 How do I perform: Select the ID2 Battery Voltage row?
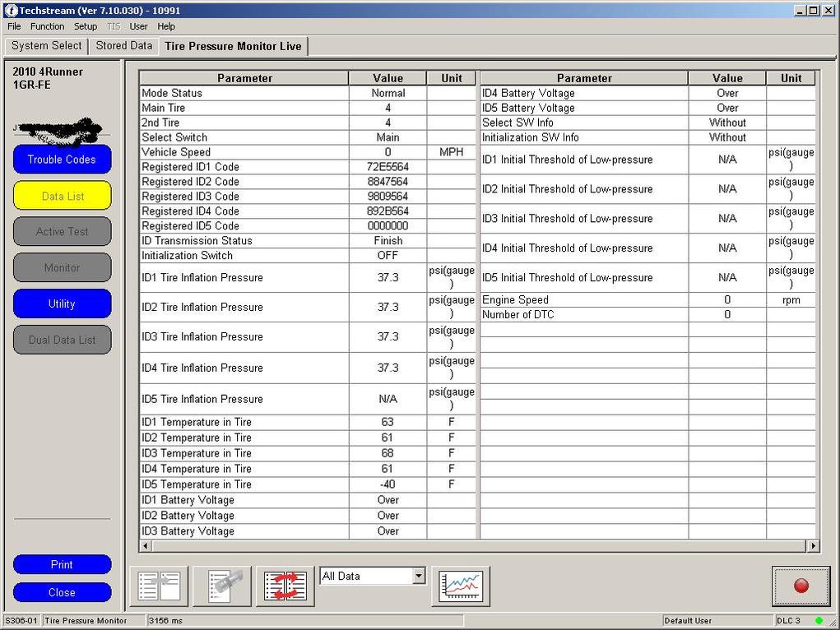[308, 516]
